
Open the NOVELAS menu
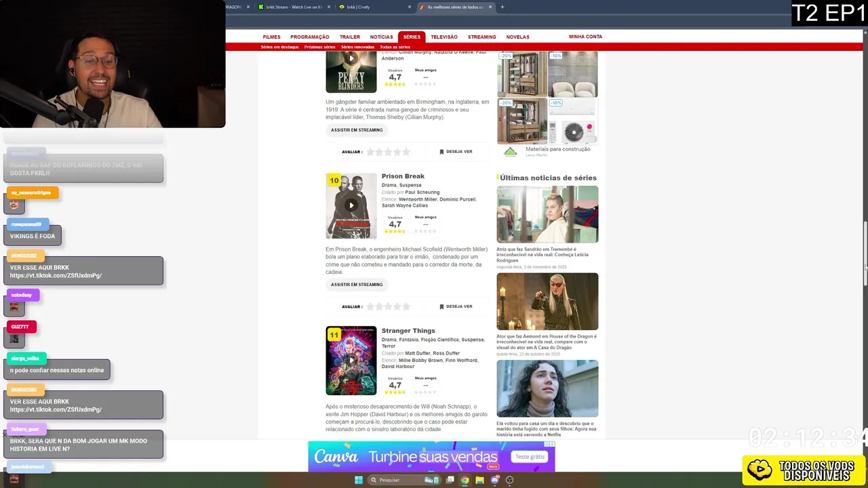click(x=517, y=37)
